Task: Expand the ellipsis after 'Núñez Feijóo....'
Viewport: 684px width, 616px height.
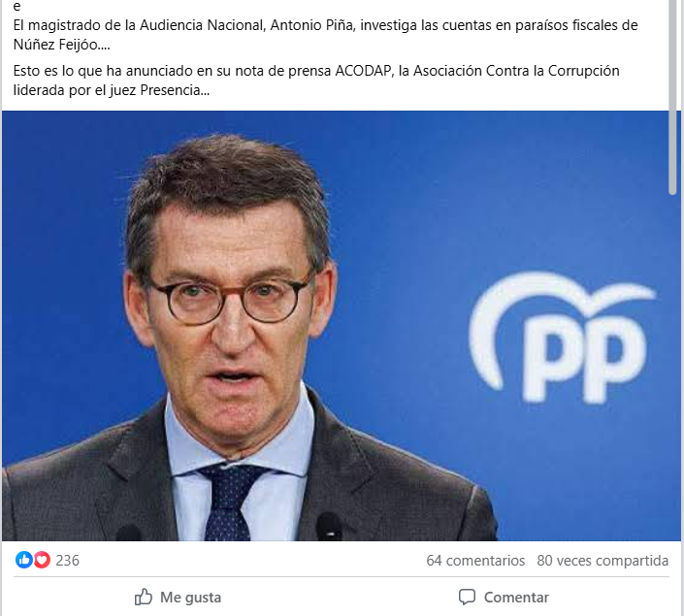Action: [104, 45]
